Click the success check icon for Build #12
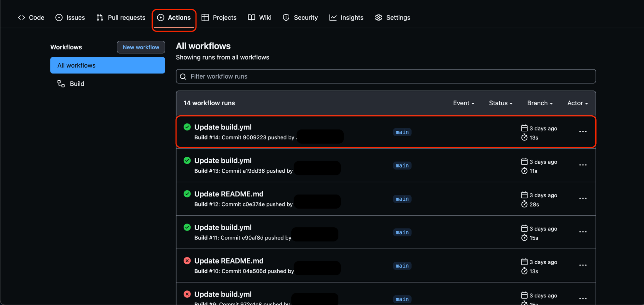Screen dimensions: 644x305 [x=187, y=194]
